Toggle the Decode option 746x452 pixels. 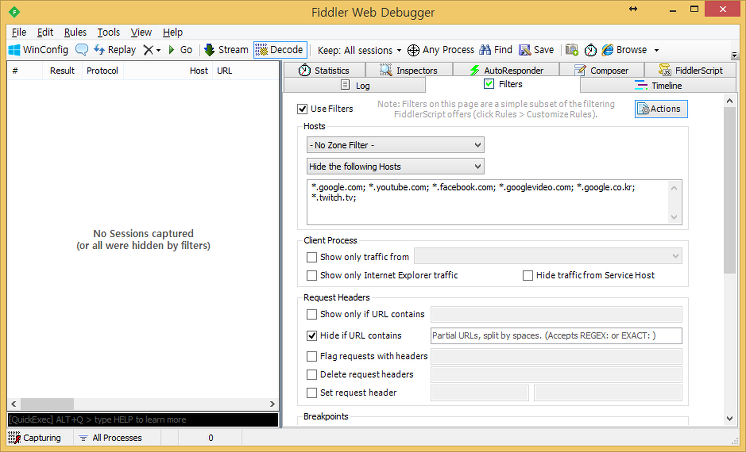280,49
